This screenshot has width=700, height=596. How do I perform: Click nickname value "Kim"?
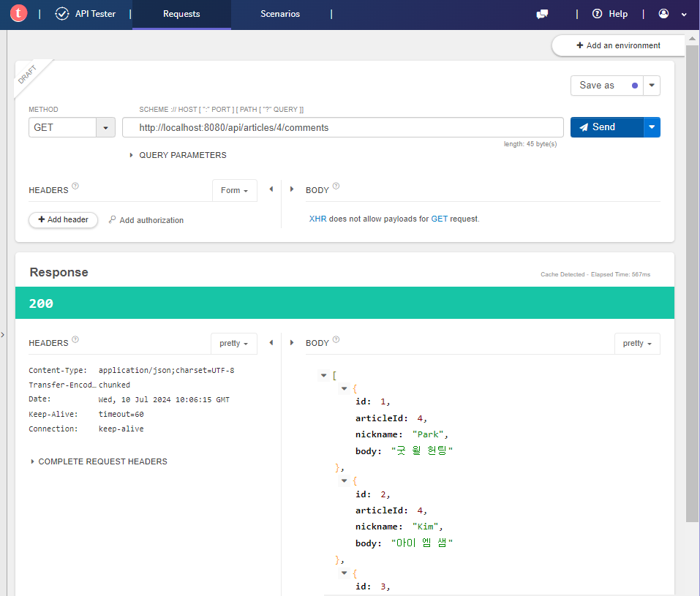pyautogui.click(x=426, y=527)
